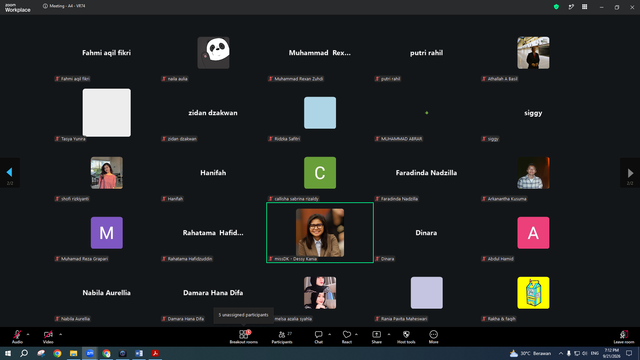This screenshot has width=640, height=360.
Task: Select Faradinda Nadzilla participant tile
Action: pos(427,173)
